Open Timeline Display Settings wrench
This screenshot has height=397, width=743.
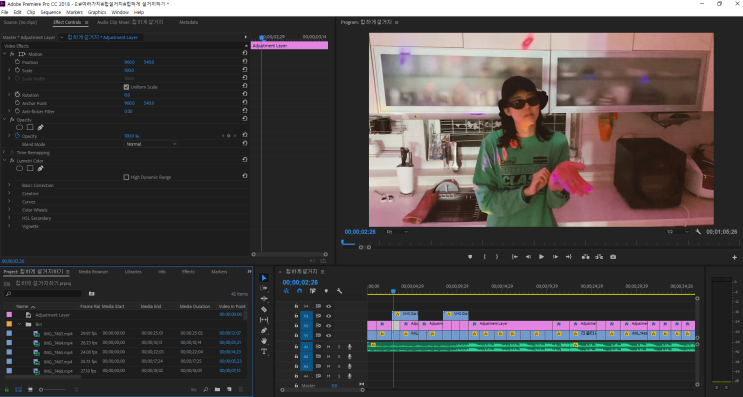point(339,291)
